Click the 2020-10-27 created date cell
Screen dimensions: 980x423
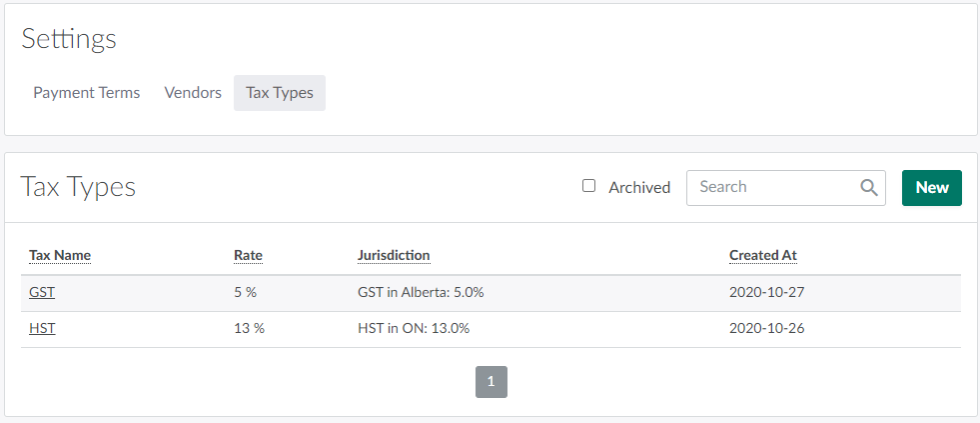pos(765,292)
